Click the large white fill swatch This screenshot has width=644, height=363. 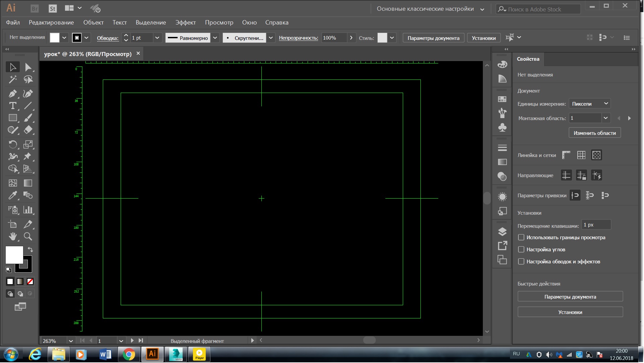14,255
